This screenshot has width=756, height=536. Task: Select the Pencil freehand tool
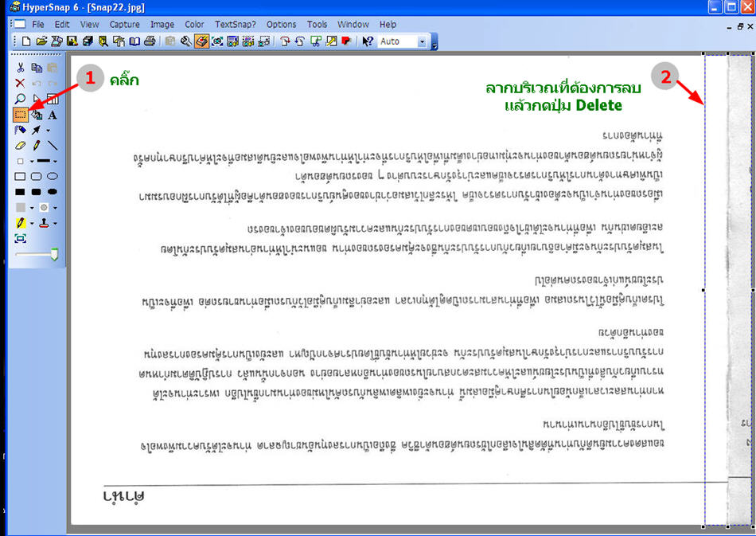(x=36, y=145)
